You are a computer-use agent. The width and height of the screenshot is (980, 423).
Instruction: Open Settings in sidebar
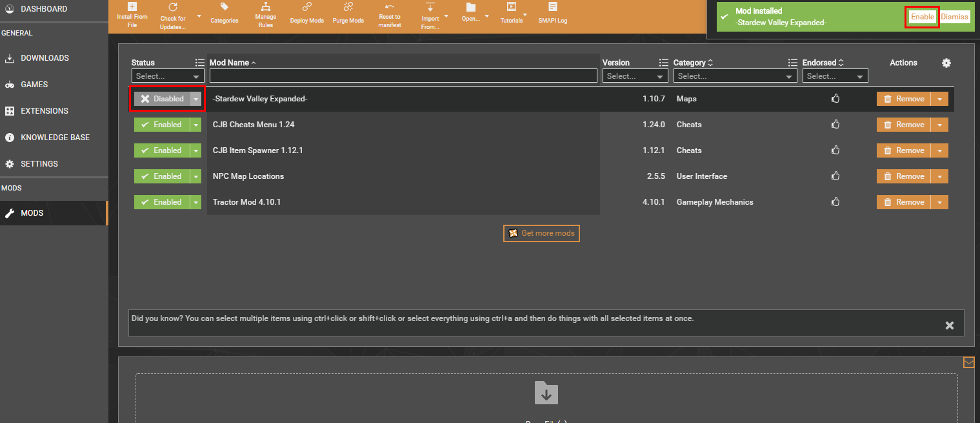pos(54,164)
